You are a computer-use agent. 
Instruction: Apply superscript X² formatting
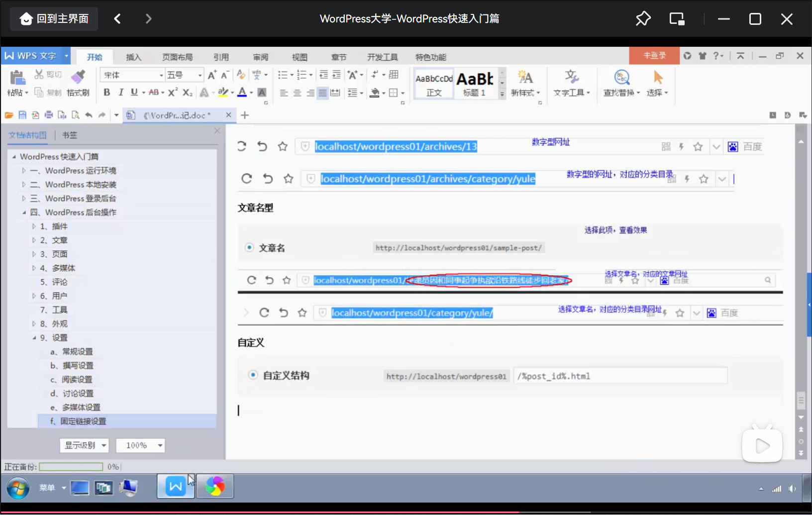[173, 93]
